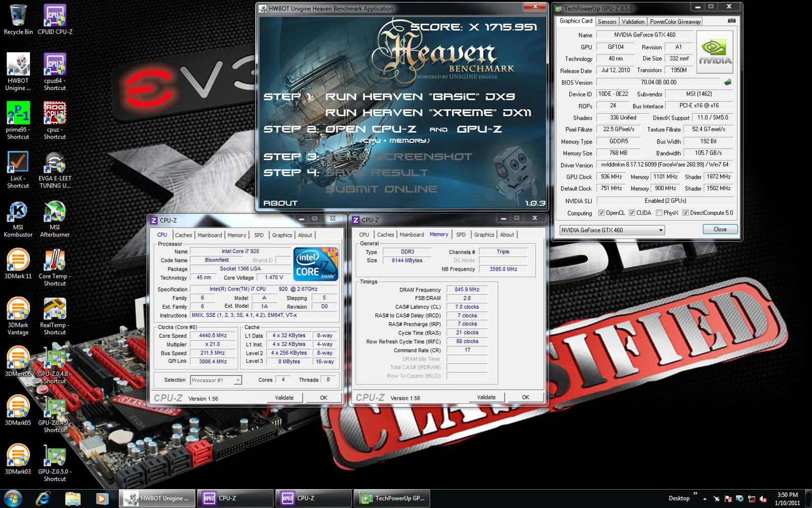Click OK in the right CPU-Z window
The width and height of the screenshot is (812, 508).
(526, 397)
